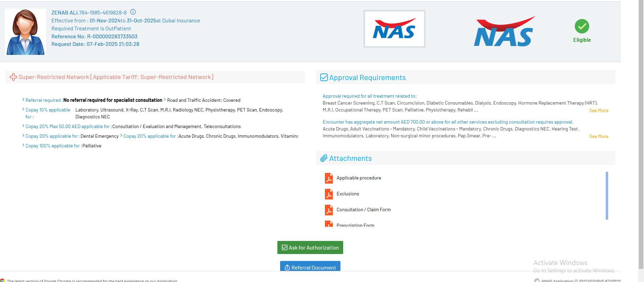Click the boxed NAS logo
644x282 pixels.
pos(394,29)
